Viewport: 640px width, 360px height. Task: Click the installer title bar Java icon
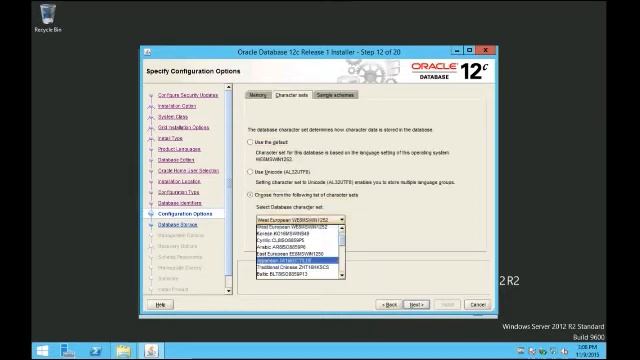148,52
